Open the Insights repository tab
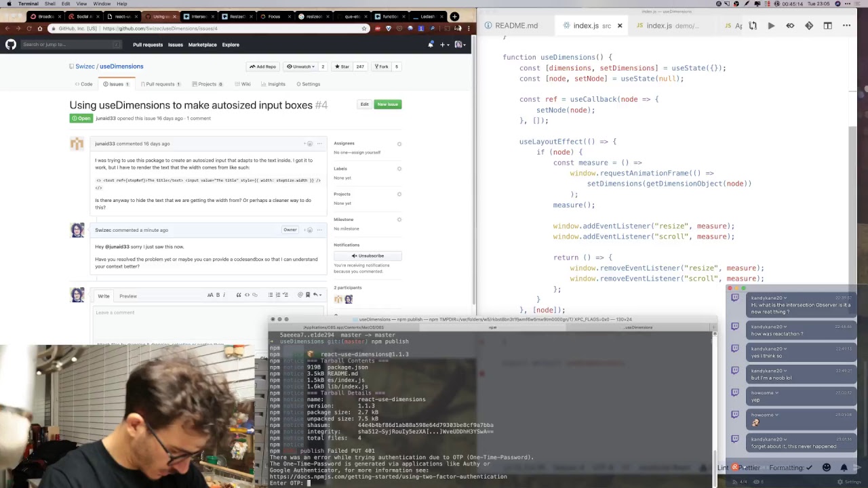Viewport: 868px width, 488px height. click(x=273, y=84)
